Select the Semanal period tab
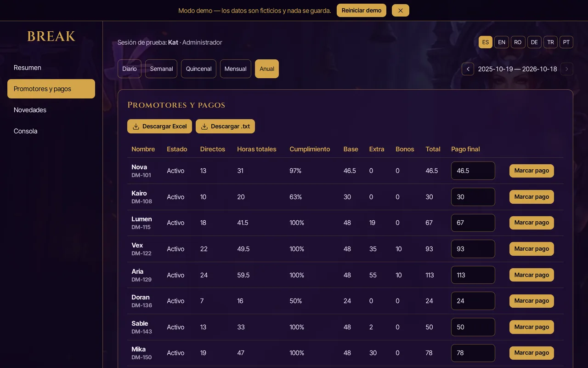This screenshot has width=588, height=368. [161, 69]
